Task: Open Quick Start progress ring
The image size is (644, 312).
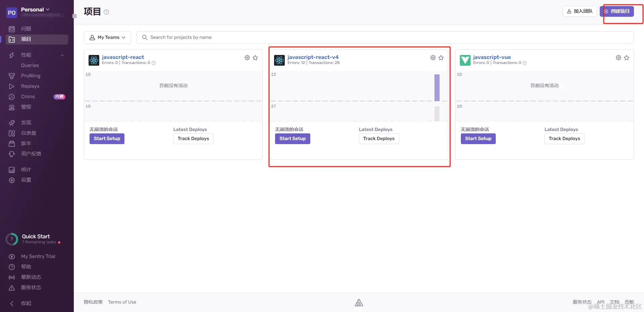Action: coord(12,239)
